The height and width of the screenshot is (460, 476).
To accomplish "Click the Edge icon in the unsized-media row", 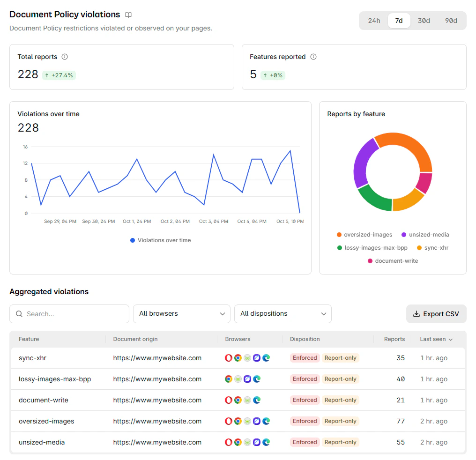I will tap(266, 442).
